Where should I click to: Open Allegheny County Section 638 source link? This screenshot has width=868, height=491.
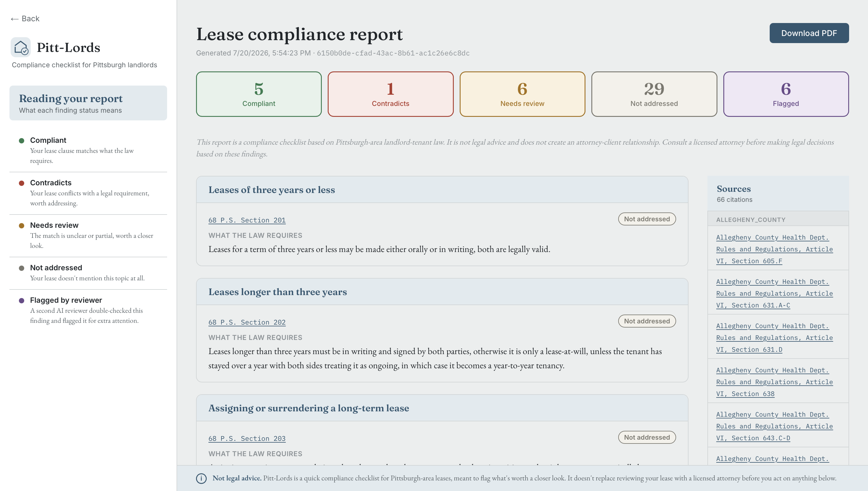tap(774, 382)
